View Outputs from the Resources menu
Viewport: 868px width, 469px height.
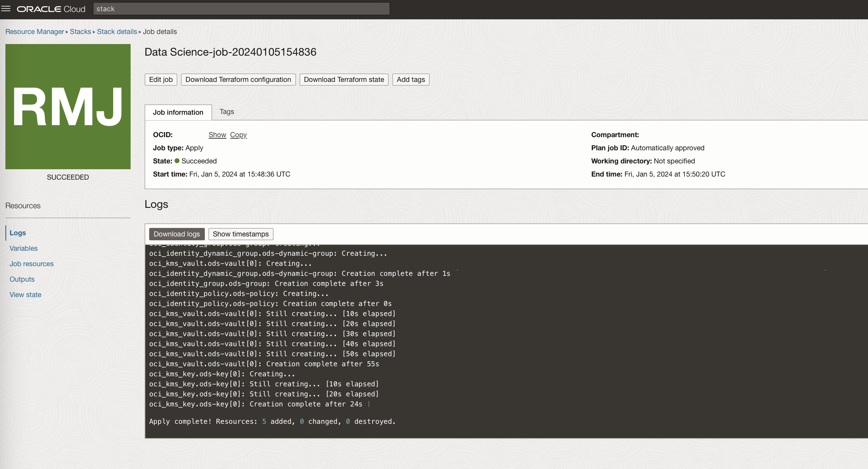pos(22,279)
